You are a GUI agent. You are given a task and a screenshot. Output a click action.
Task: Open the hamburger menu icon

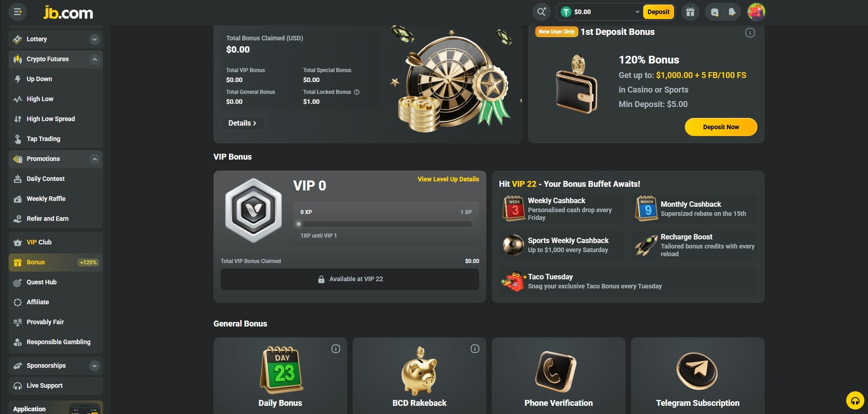(18, 12)
